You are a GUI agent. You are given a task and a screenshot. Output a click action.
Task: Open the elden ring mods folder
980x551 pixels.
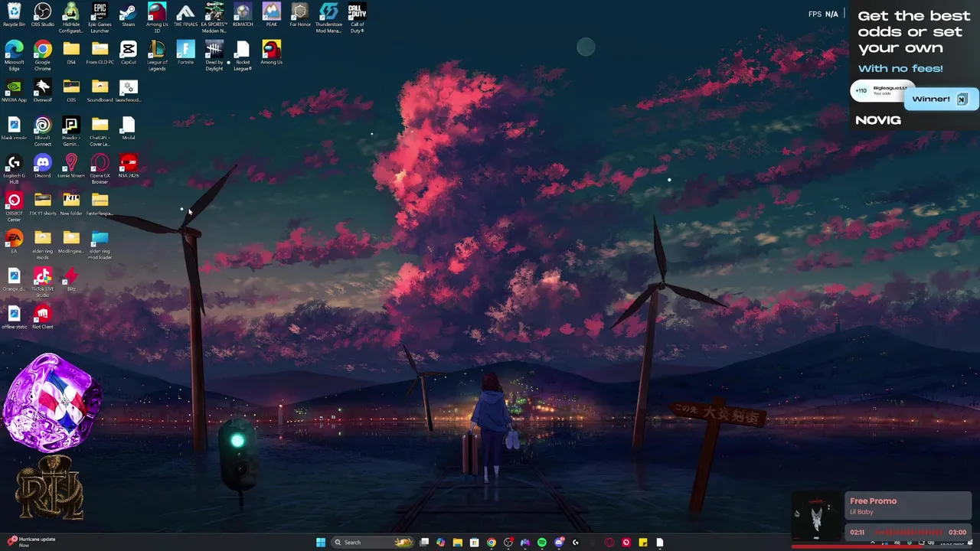[x=43, y=246]
